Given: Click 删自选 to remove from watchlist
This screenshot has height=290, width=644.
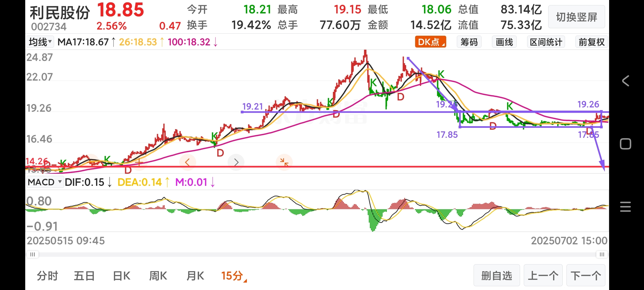Looking at the screenshot, I should click(x=497, y=275).
